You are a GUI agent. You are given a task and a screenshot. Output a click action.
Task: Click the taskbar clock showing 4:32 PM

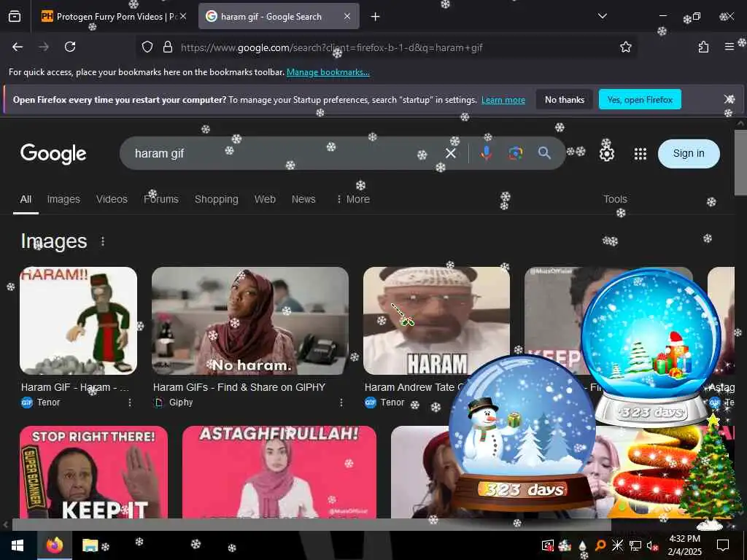684,545
